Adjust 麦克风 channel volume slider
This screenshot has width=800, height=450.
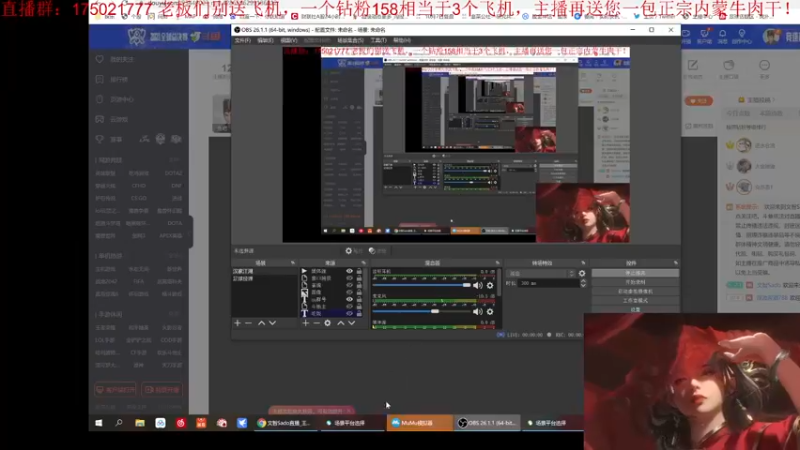pyautogui.click(x=421, y=311)
